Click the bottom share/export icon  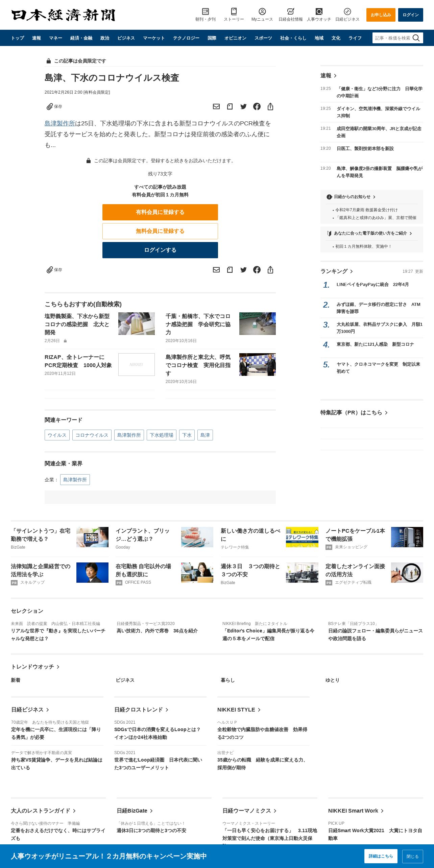(270, 270)
